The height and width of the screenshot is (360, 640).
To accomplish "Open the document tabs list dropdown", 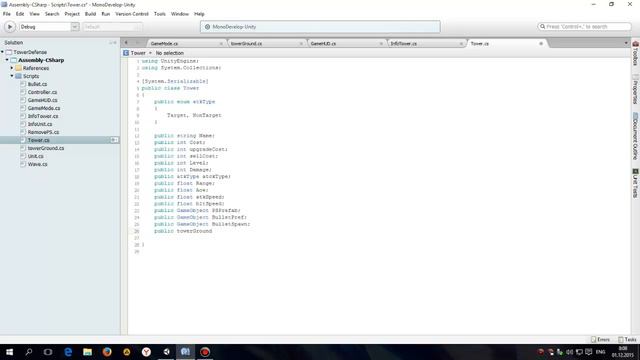I will pyautogui.click(x=626, y=43).
